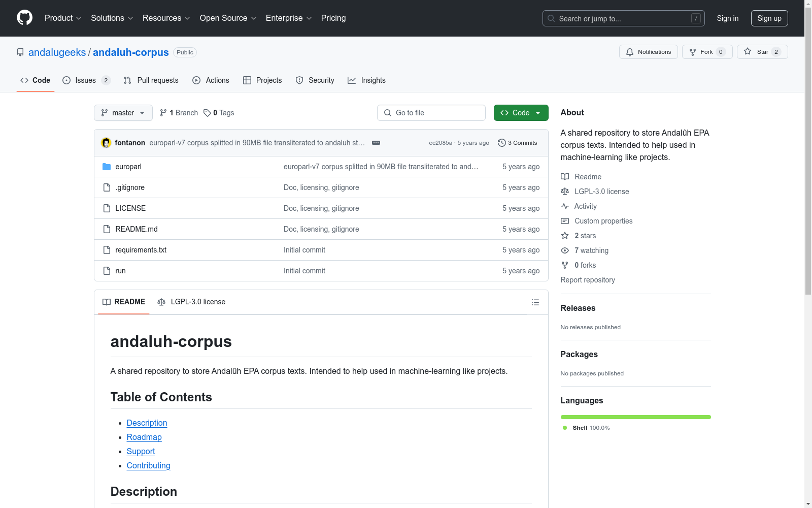This screenshot has height=508, width=812.
Task: Click the europarl folder icon
Action: [107, 167]
